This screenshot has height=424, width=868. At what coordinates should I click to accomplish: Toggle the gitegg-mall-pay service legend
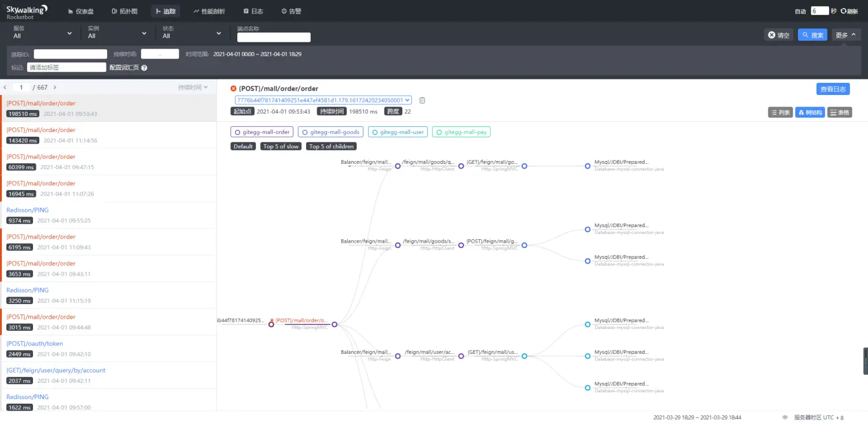[462, 132]
